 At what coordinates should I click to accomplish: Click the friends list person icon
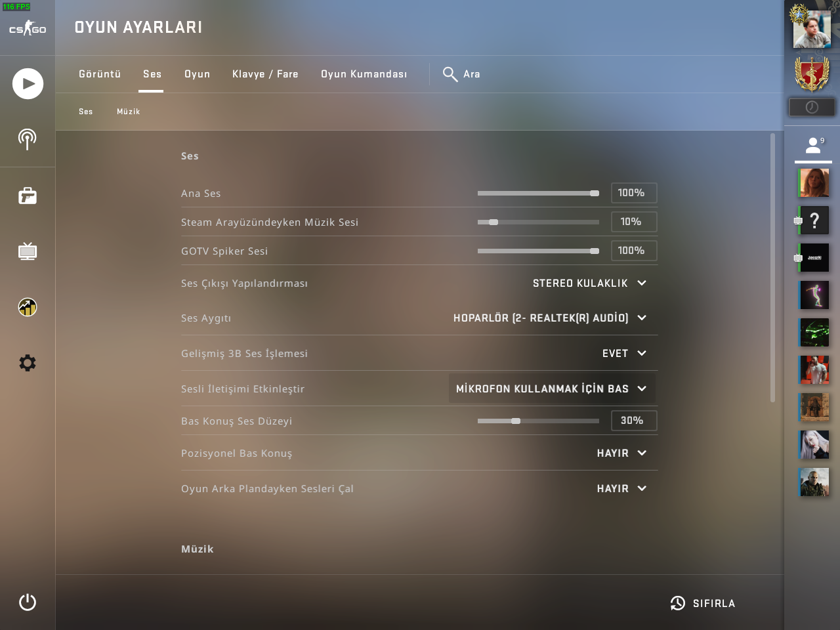(x=813, y=146)
